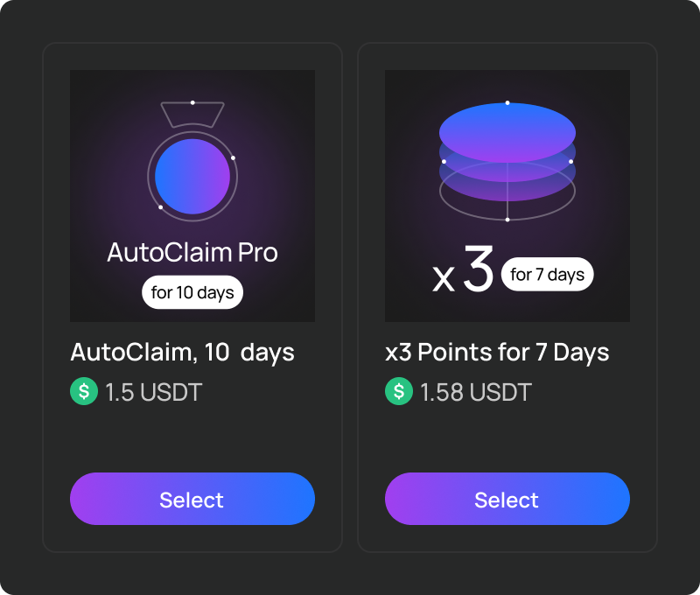Click the stacked discs points icon
The image size is (700, 595).
(x=507, y=162)
